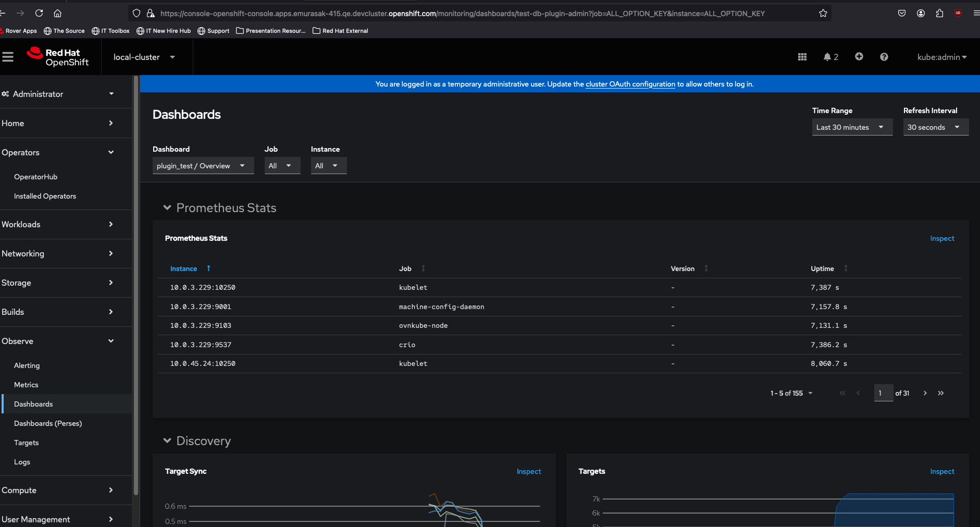The width and height of the screenshot is (980, 527).
Task: Sort table by Job column
Action: 405,268
